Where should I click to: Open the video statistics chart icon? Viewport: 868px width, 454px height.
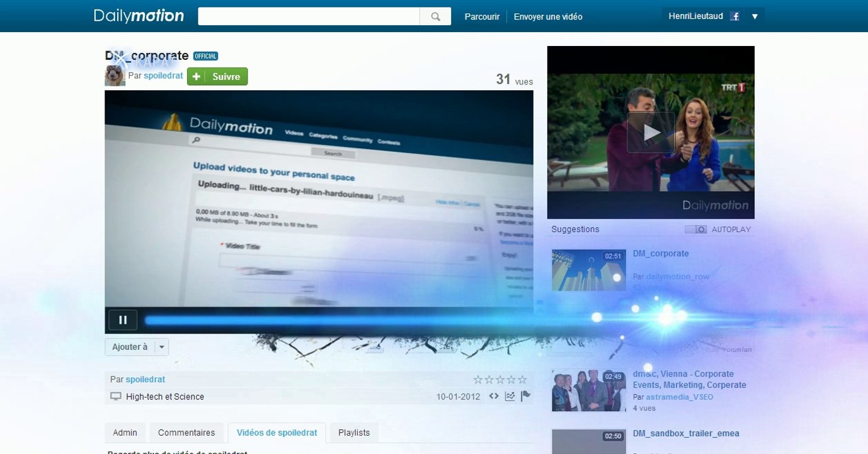click(510, 397)
